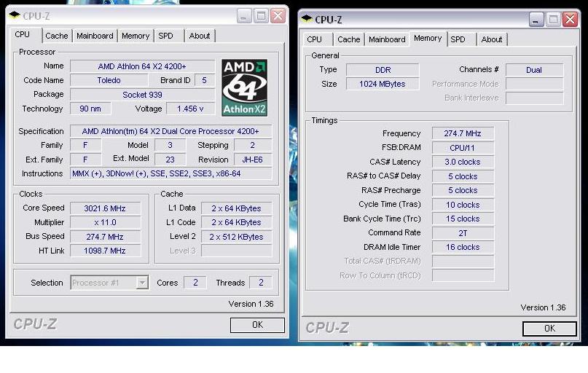Viewport: 588px width, 373px height.
Task: Switch to Cache tab in left window
Action: (57, 36)
